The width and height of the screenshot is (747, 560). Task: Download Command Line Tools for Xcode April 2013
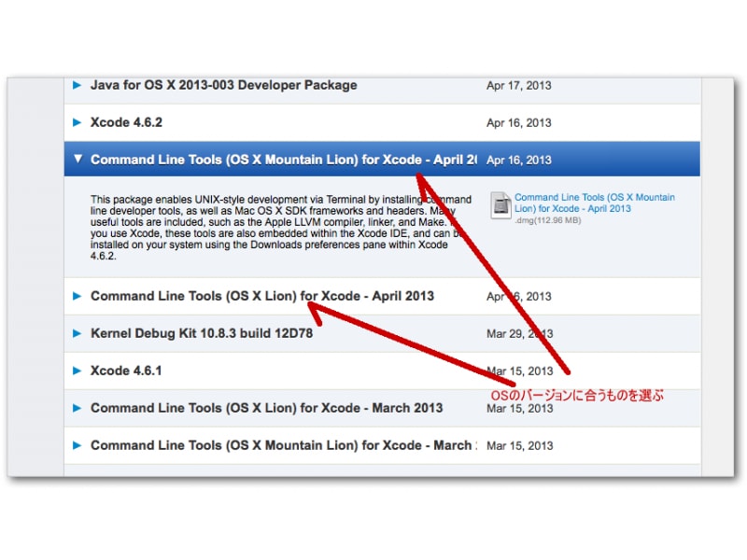[x=596, y=203]
